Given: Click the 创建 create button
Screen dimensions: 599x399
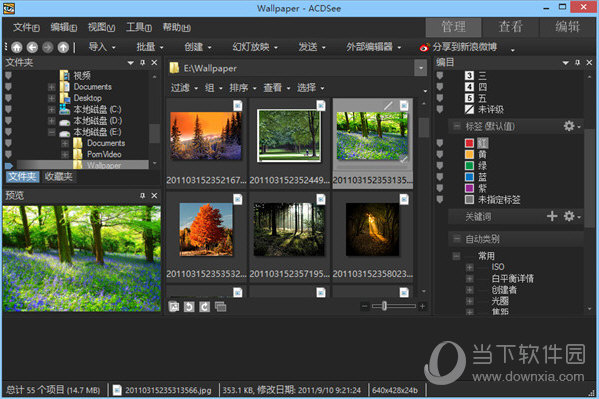Looking at the screenshot, I should click(198, 47).
